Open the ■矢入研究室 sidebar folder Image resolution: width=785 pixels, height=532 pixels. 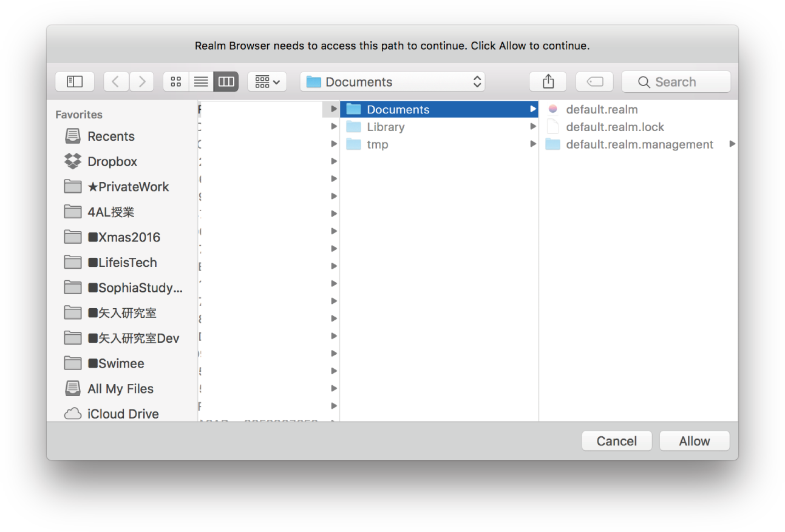122,313
